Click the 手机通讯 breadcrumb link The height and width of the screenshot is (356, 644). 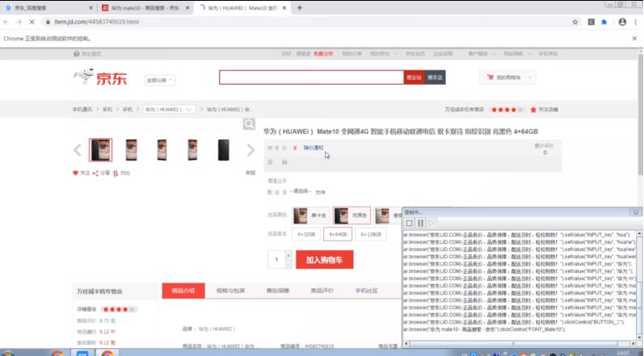point(82,110)
